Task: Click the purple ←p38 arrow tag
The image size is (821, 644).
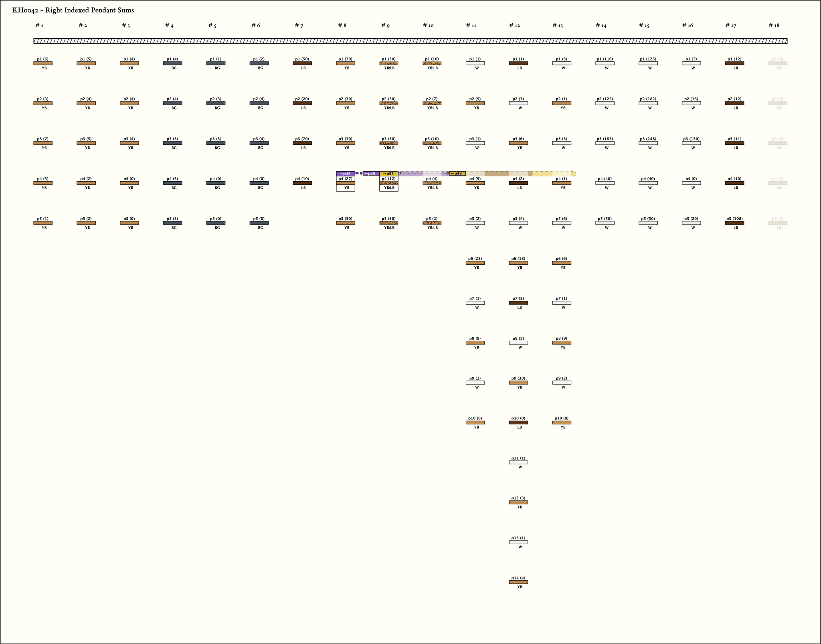Action: [x=370, y=174]
